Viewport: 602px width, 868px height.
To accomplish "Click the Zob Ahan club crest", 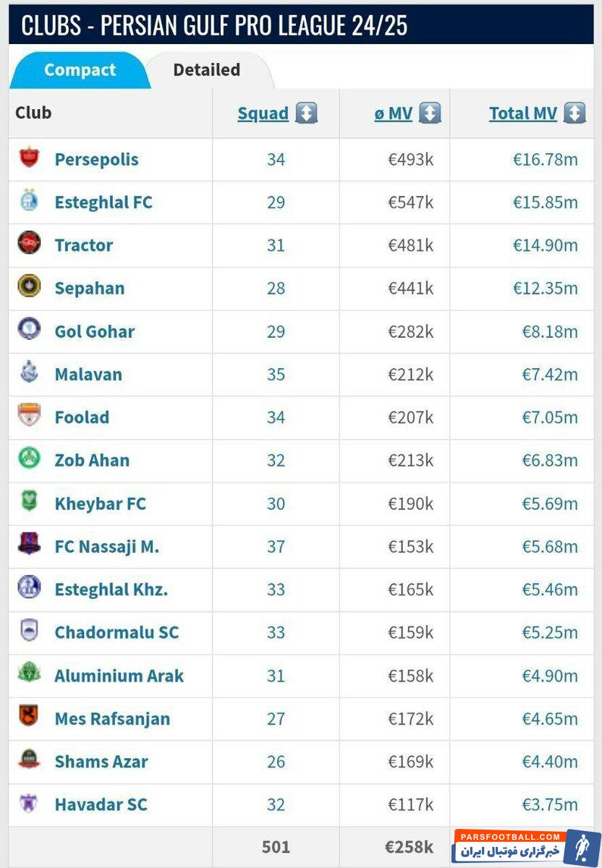I will coord(27,461).
